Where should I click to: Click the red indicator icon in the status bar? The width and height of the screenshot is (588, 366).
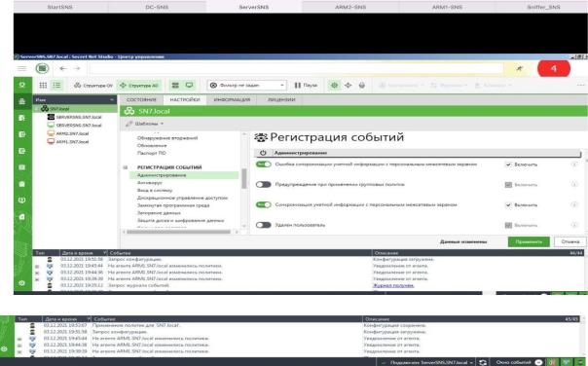tap(553, 362)
